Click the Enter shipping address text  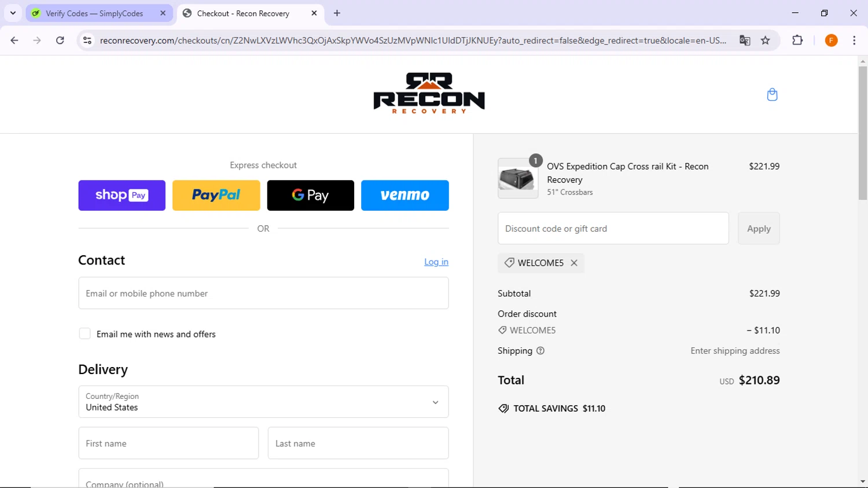735,351
